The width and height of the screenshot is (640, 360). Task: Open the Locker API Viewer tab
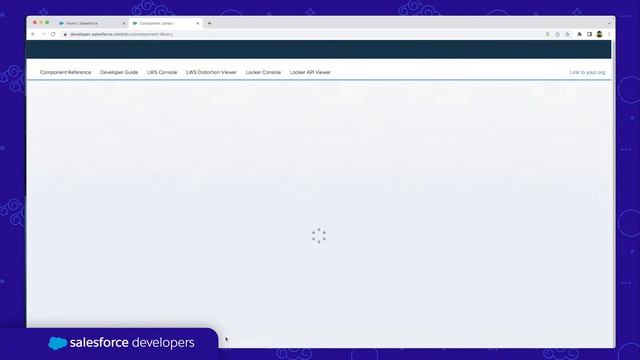coord(310,72)
